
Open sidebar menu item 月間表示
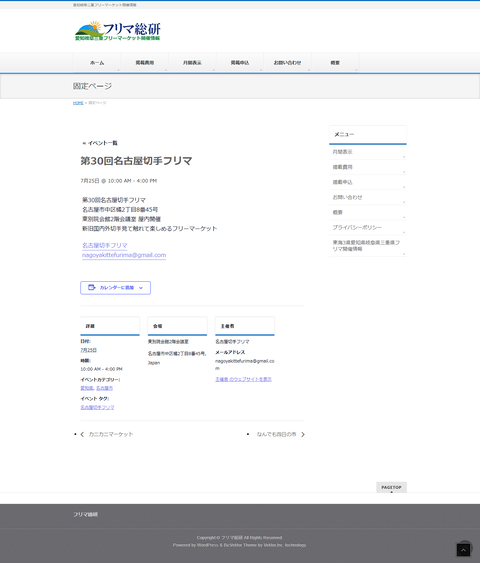click(x=368, y=152)
